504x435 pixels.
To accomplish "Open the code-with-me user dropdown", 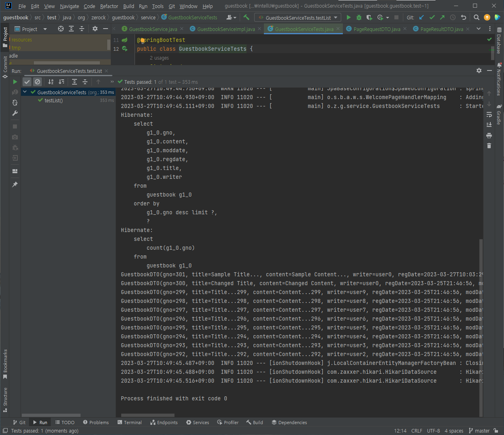I will tap(231, 17).
